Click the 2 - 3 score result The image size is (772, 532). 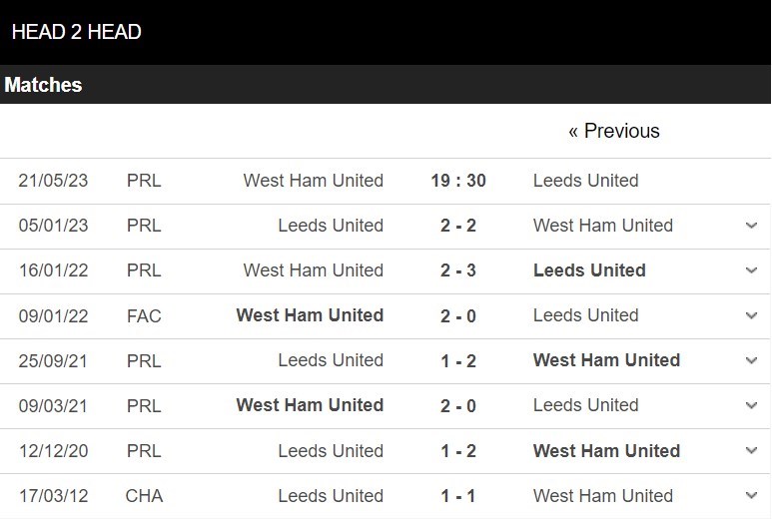[458, 270]
